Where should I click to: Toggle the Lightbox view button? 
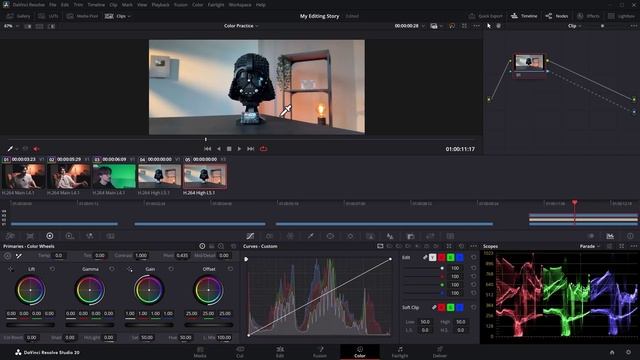coord(621,16)
